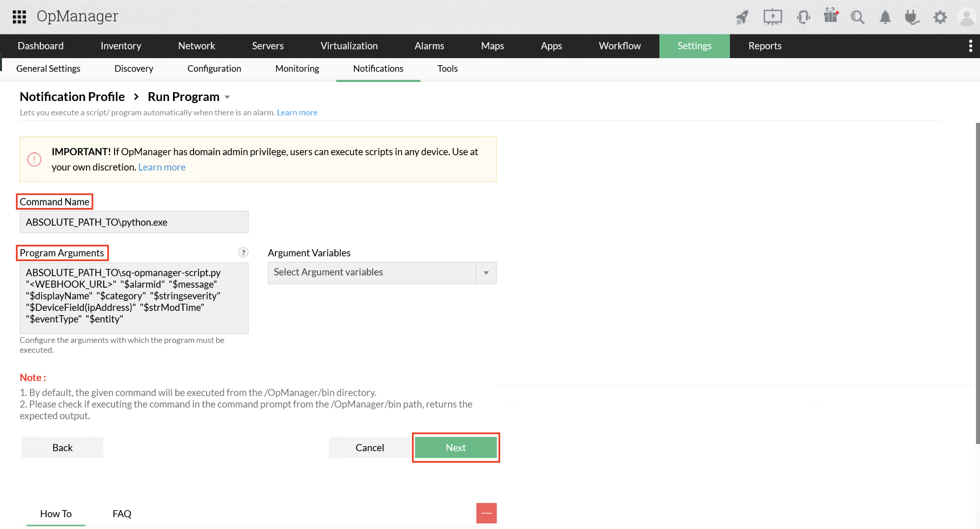Click the Program Arguments text area
Image resolution: width=980 pixels, height=529 pixels.
(134, 298)
